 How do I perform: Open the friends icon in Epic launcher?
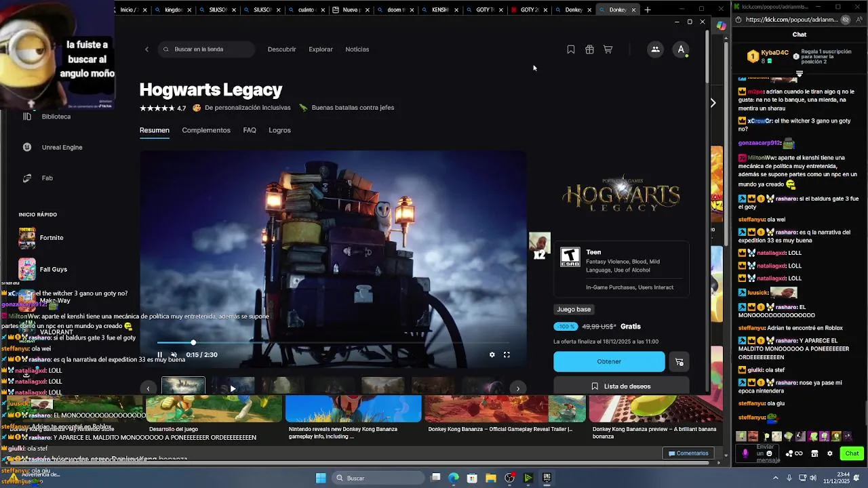click(655, 49)
